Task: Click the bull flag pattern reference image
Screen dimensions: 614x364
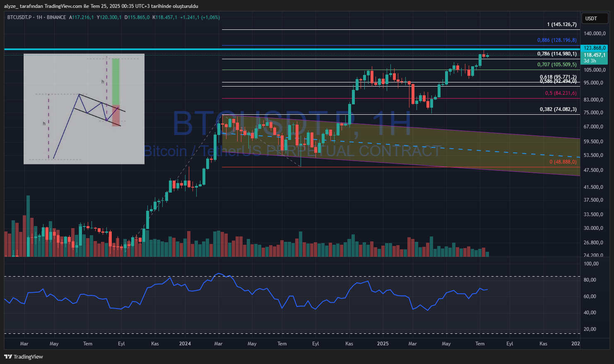Action: click(84, 109)
